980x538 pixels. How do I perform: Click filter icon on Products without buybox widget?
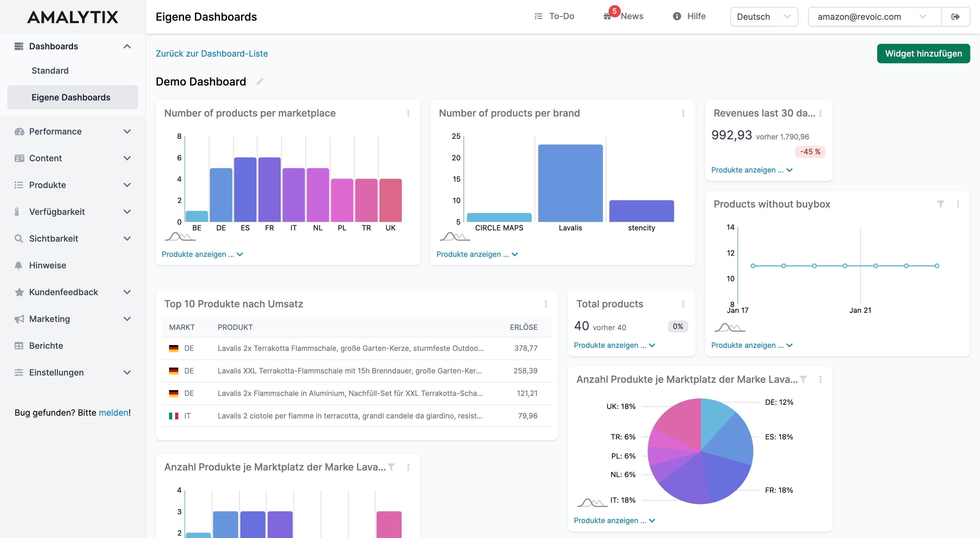pyautogui.click(x=940, y=204)
